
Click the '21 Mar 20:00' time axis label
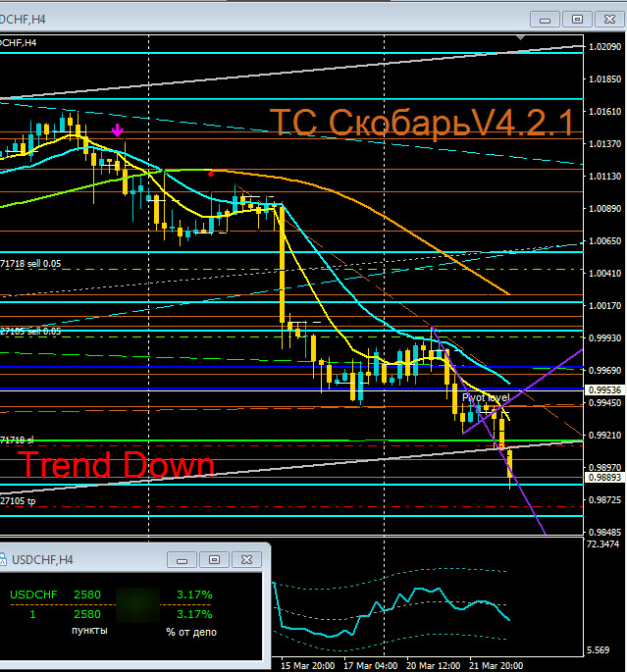[496, 662]
